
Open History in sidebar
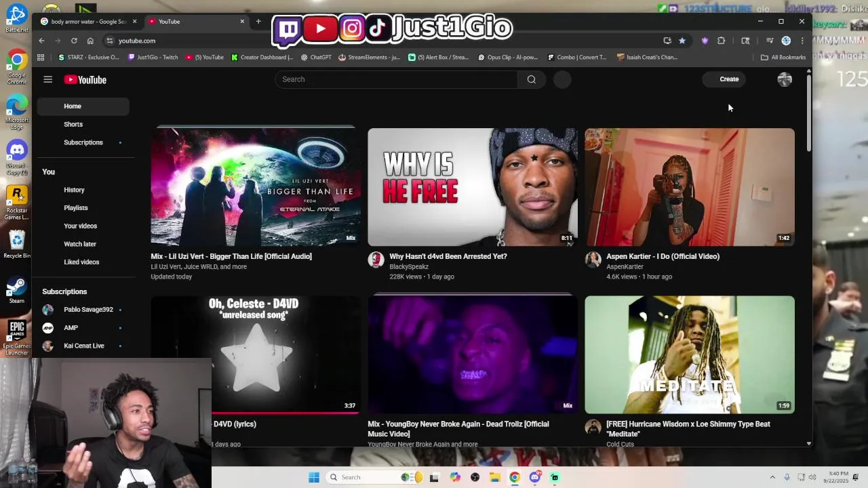point(83,190)
